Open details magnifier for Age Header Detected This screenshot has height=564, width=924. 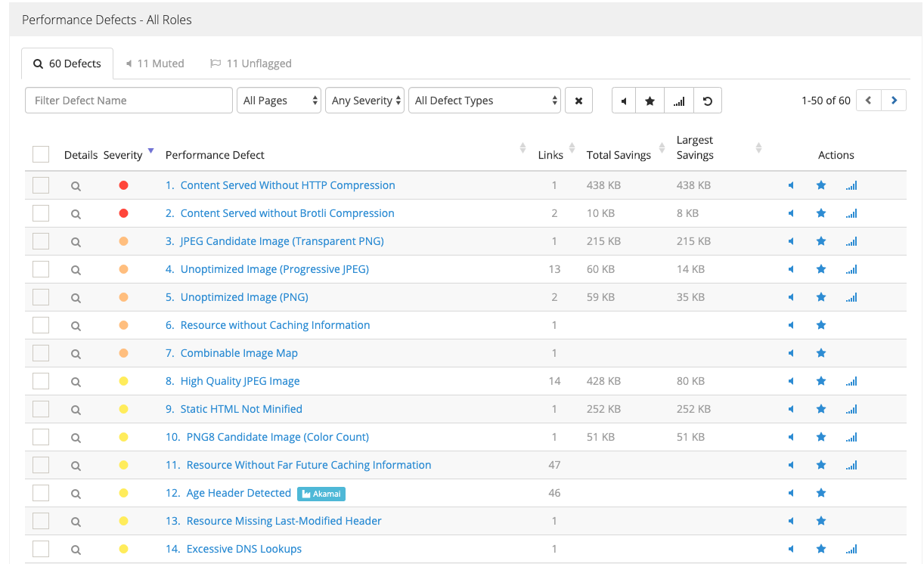pyautogui.click(x=76, y=494)
